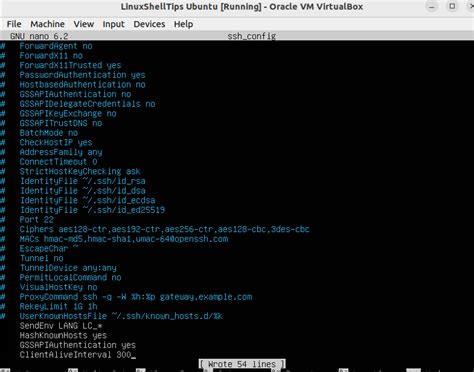Viewport: 474px width, 372px height.
Task: Click the 'ForwardX11Trusted yes' line
Action: click(70, 65)
